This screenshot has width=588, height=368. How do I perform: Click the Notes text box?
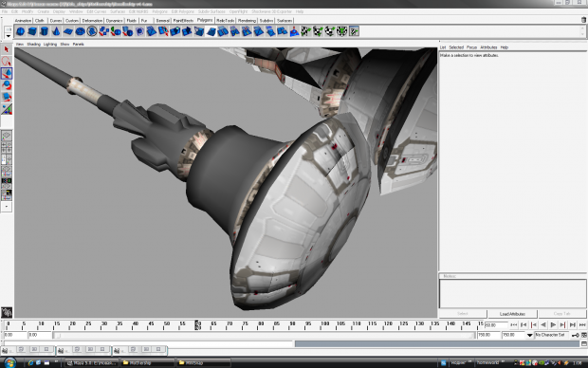coord(513,294)
